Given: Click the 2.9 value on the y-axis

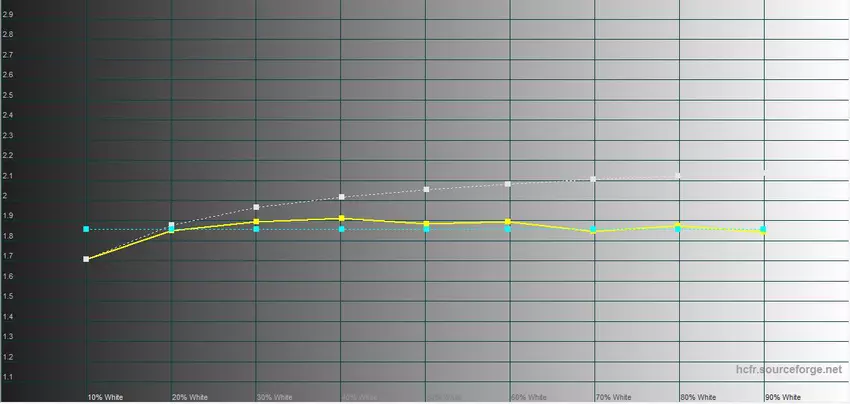Looking at the screenshot, I should click(8, 14).
